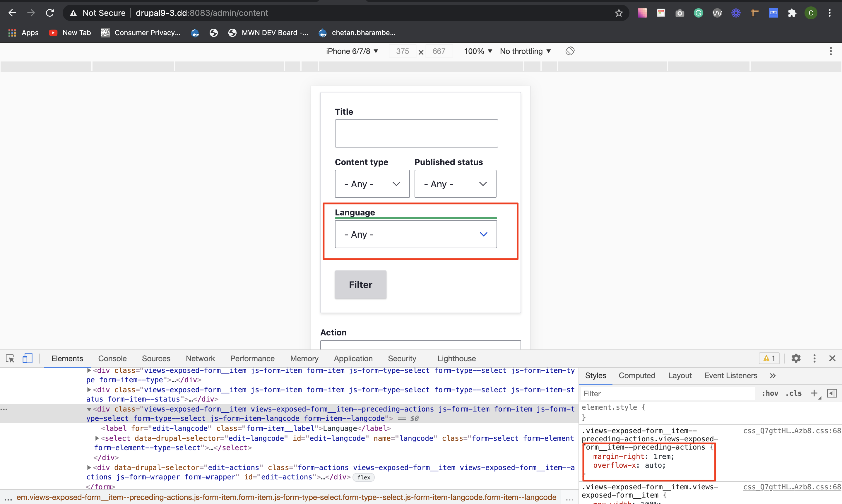Open the DevTools customize three-dot menu
Viewport: 842px width, 504px height.
[x=814, y=358]
